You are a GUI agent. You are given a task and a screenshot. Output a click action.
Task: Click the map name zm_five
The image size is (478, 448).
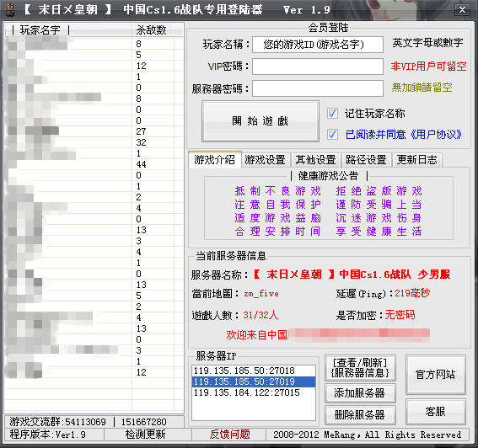[x=261, y=294]
